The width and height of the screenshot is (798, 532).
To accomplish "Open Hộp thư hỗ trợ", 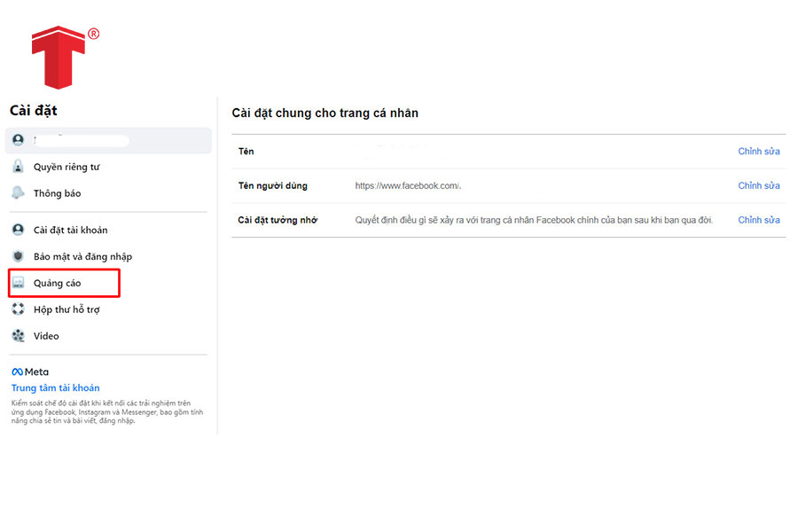I will pos(66,309).
